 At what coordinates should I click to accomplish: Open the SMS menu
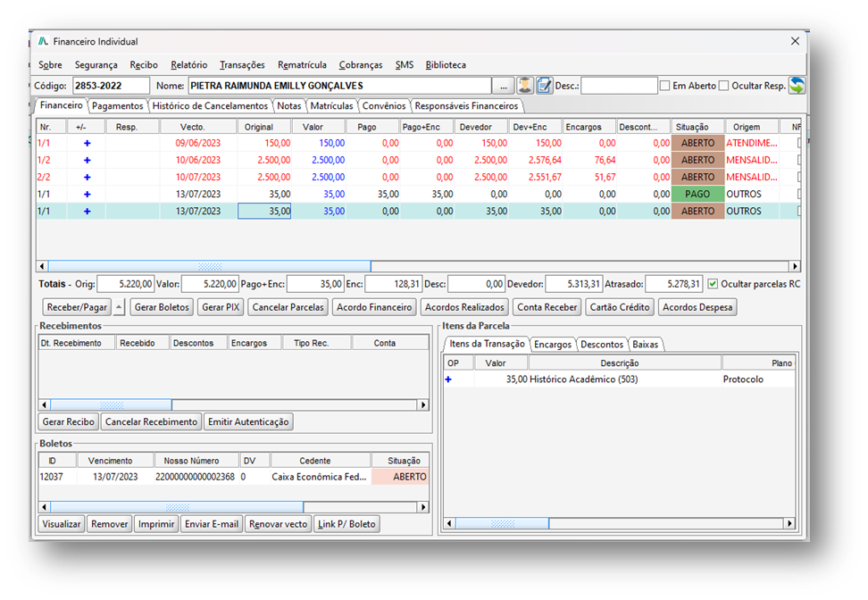click(405, 65)
